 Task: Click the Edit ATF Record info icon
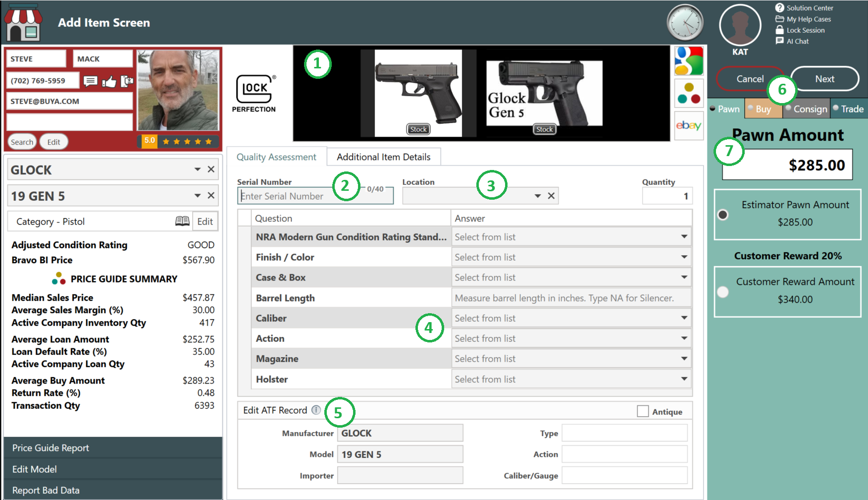[316, 410]
